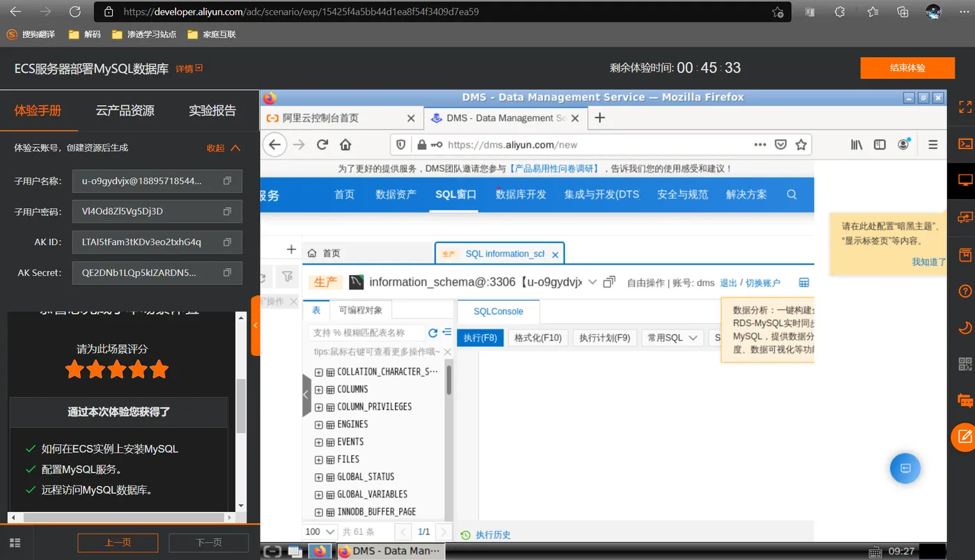Select the desktop monitor icon in sidebar
Image resolution: width=975 pixels, height=560 pixels.
pos(965,180)
